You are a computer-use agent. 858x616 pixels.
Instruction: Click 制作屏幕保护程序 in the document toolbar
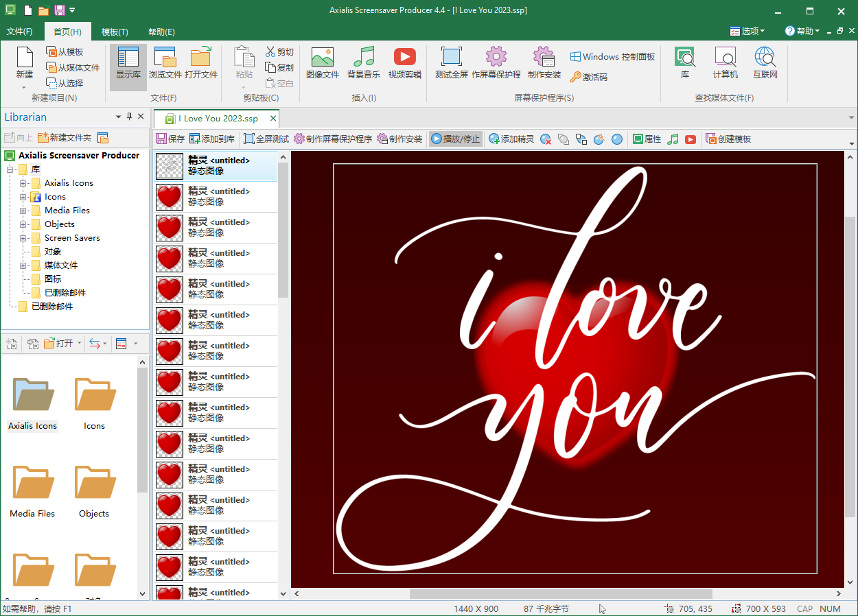point(333,139)
